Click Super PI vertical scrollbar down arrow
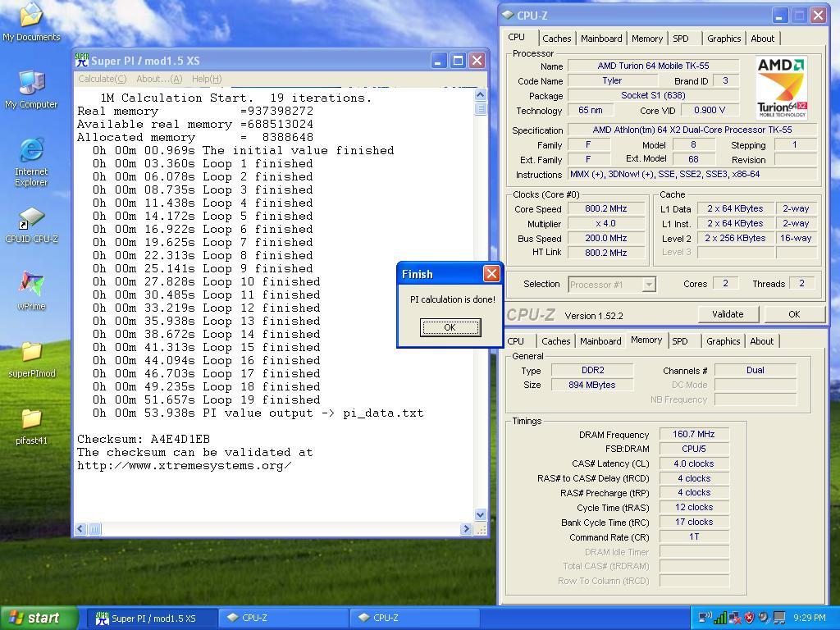Screen dimensions: 840x630 (480, 515)
